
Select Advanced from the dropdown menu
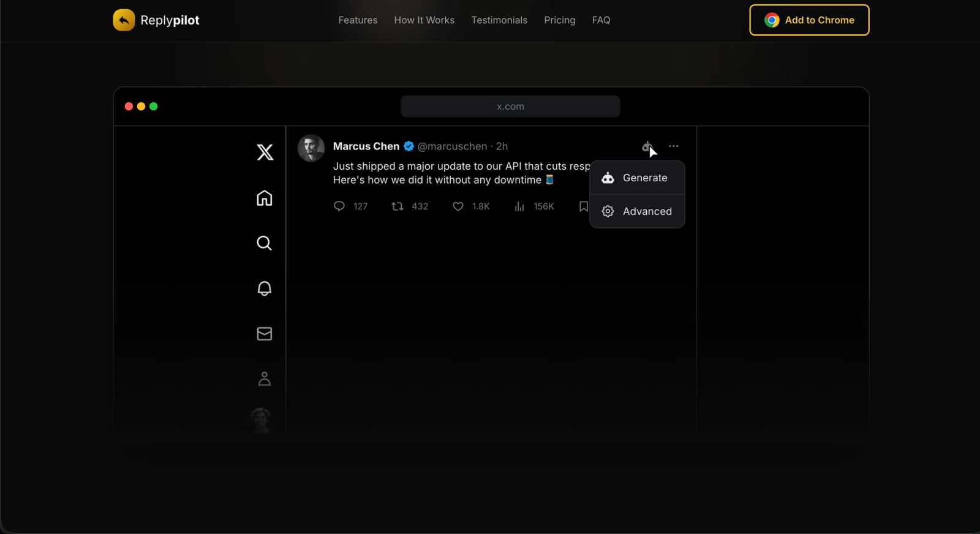pos(637,211)
